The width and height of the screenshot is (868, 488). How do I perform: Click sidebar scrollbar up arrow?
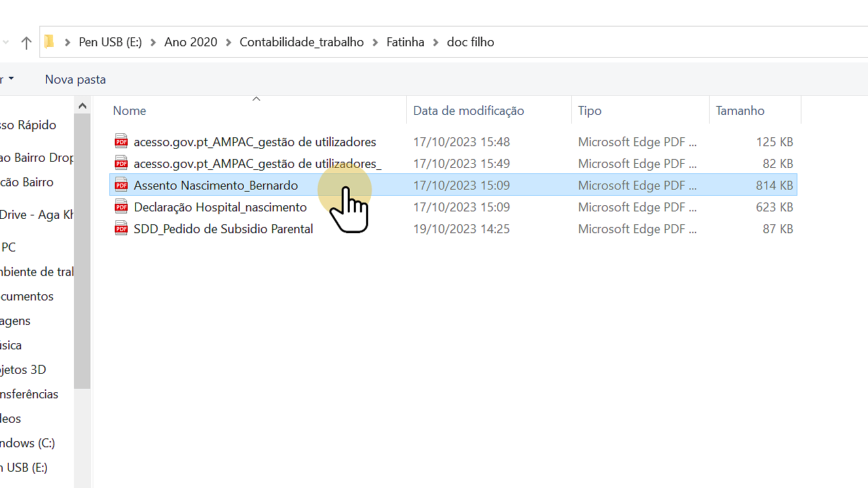[x=82, y=106]
